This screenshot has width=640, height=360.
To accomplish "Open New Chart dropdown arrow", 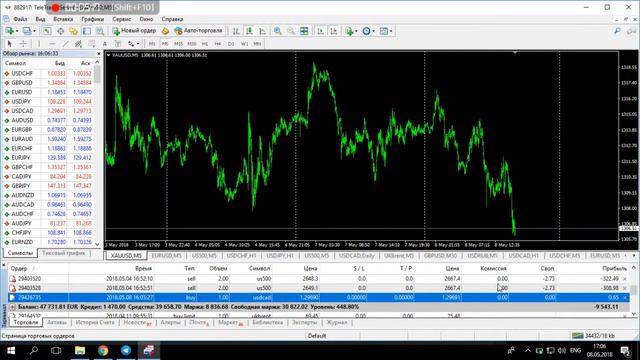I will click(x=17, y=31).
